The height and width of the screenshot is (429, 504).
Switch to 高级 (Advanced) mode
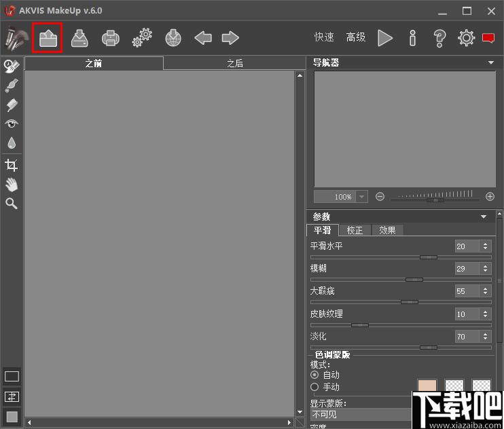tap(356, 37)
